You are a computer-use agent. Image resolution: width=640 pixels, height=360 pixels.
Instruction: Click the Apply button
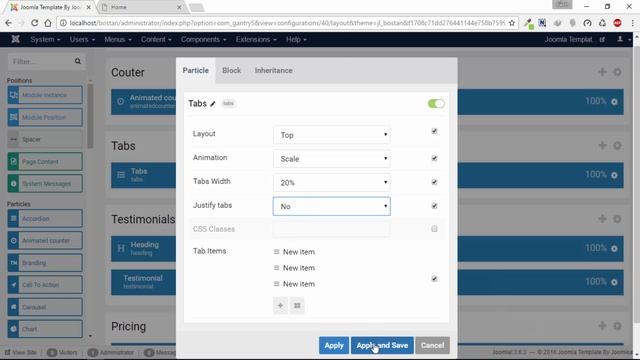point(334,345)
